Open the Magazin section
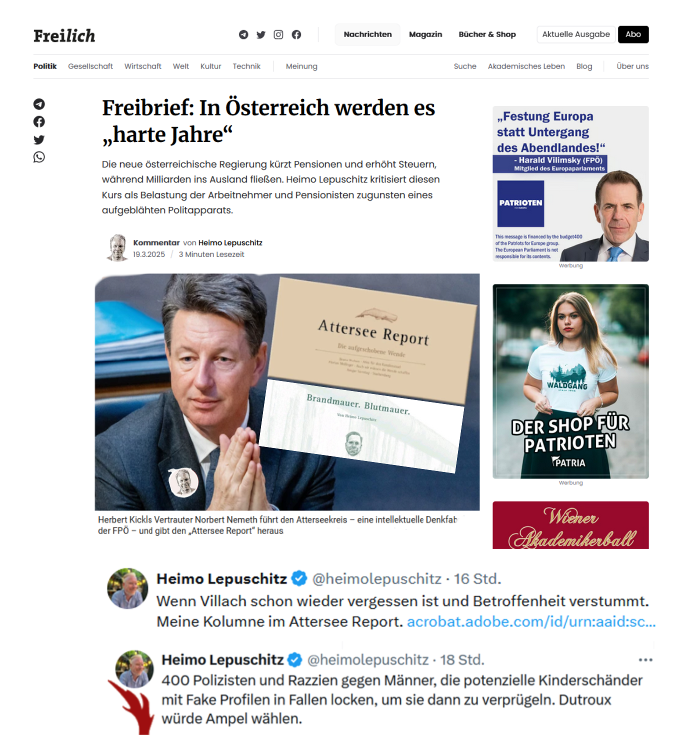Screen dimensions: 700x735 (x=425, y=34)
